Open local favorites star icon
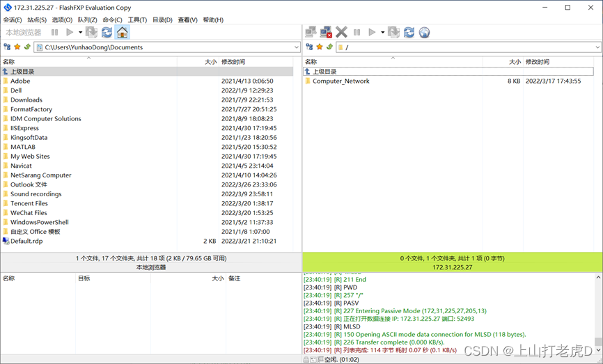The image size is (603, 364). point(17,47)
